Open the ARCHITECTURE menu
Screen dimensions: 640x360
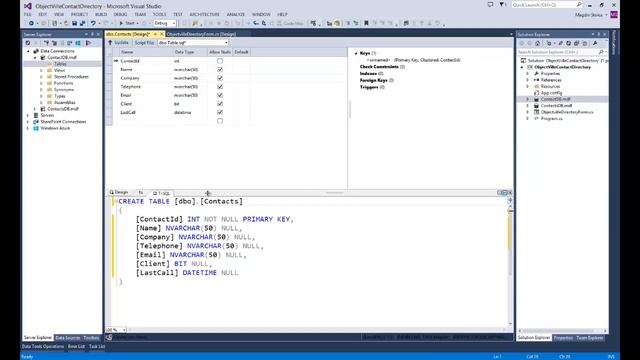point(204,14)
